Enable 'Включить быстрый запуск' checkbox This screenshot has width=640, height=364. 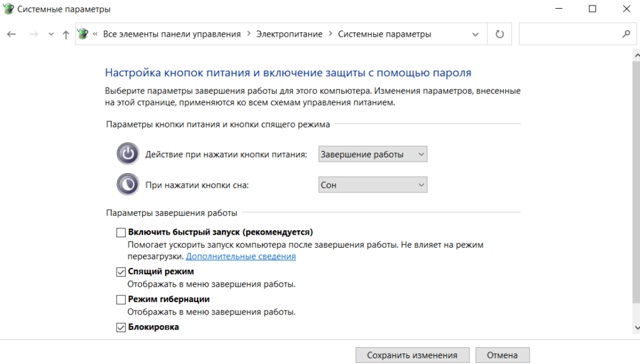(121, 232)
